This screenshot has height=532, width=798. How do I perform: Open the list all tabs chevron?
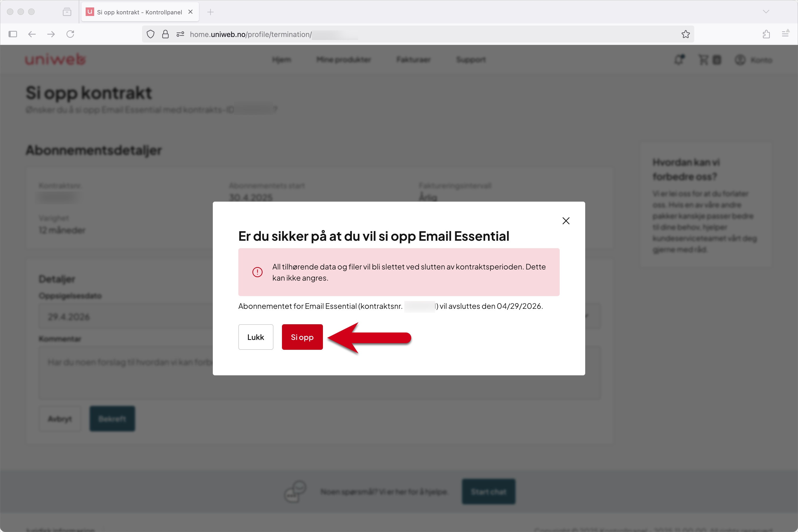(766, 11)
